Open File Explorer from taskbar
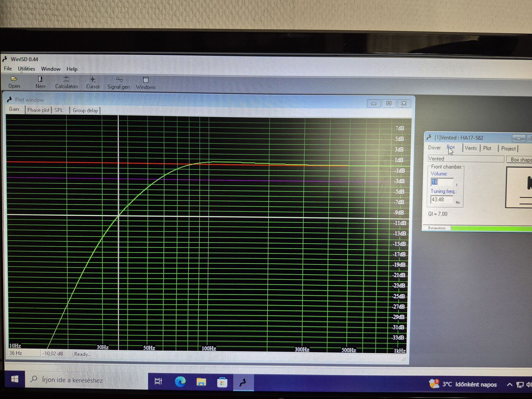Screen dimensions: 532x399 coord(201,382)
